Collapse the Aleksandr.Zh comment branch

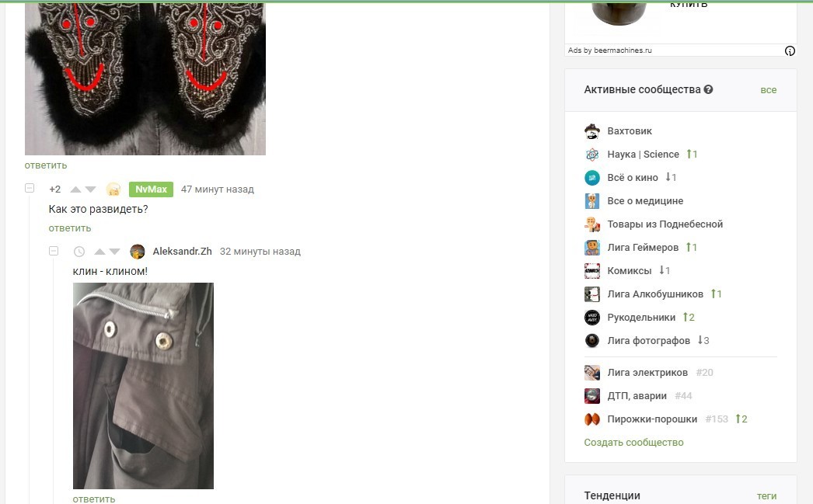54,251
